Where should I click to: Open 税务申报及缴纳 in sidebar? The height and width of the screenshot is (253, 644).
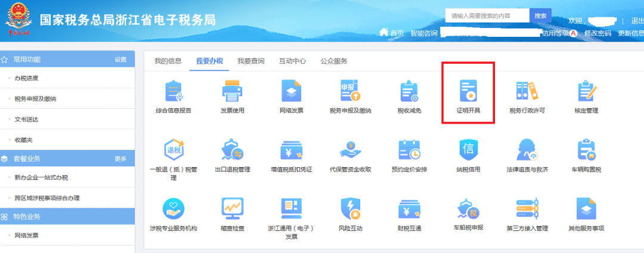(x=35, y=99)
